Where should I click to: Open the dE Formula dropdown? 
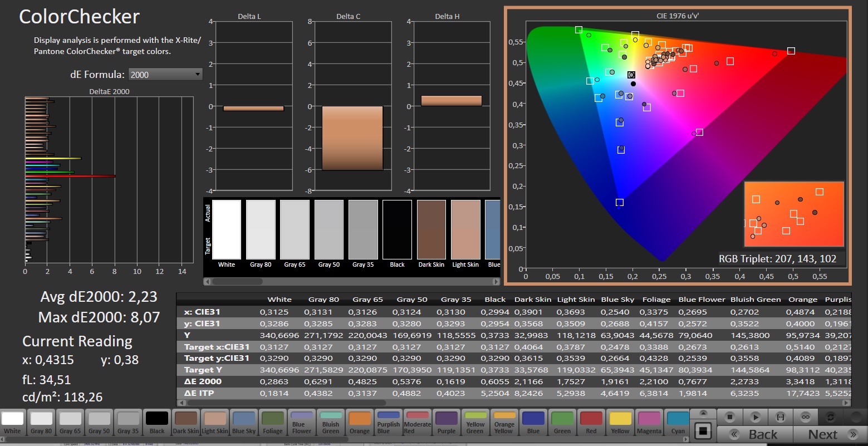pyautogui.click(x=165, y=75)
